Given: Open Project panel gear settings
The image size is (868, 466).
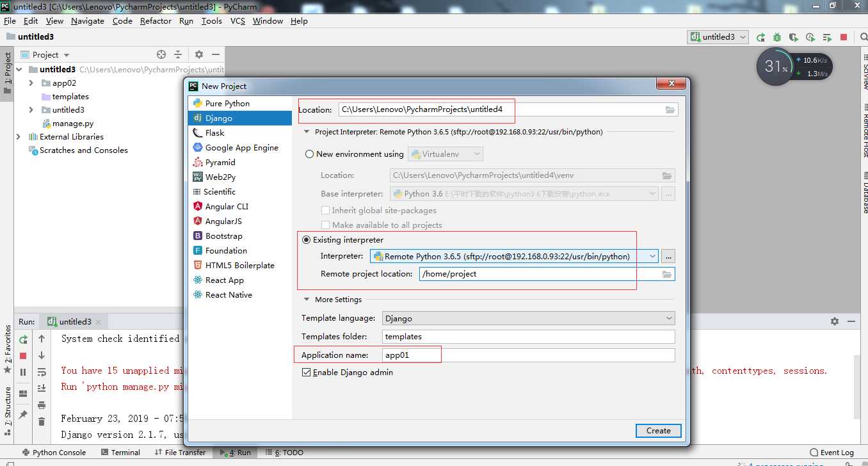Looking at the screenshot, I should 198,54.
